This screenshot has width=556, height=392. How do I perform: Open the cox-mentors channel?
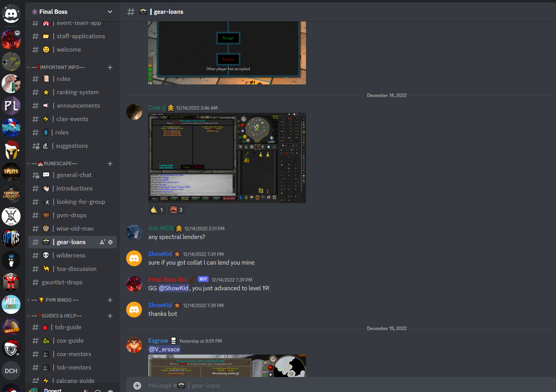[73, 354]
